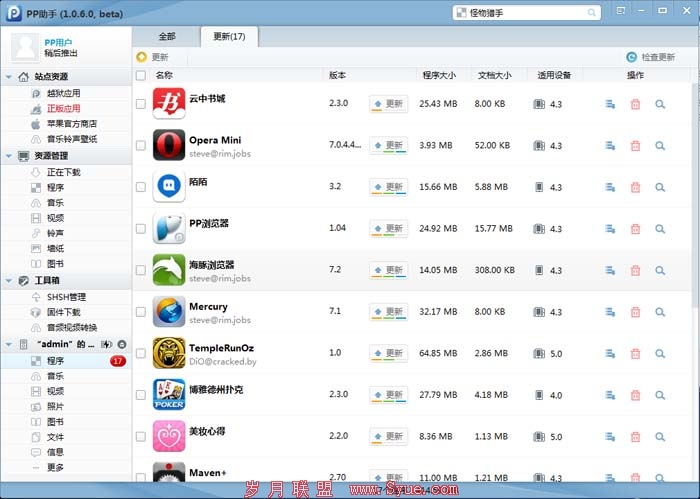Open 更多 under admin device

(x=55, y=467)
